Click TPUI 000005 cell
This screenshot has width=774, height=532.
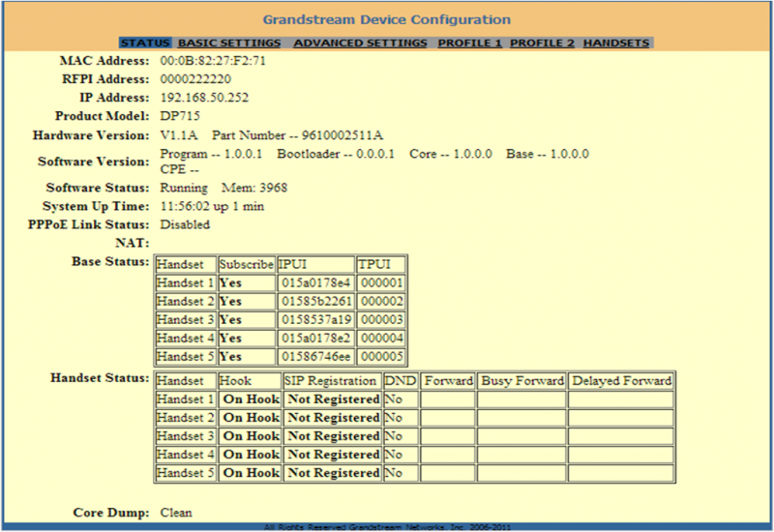(x=381, y=356)
